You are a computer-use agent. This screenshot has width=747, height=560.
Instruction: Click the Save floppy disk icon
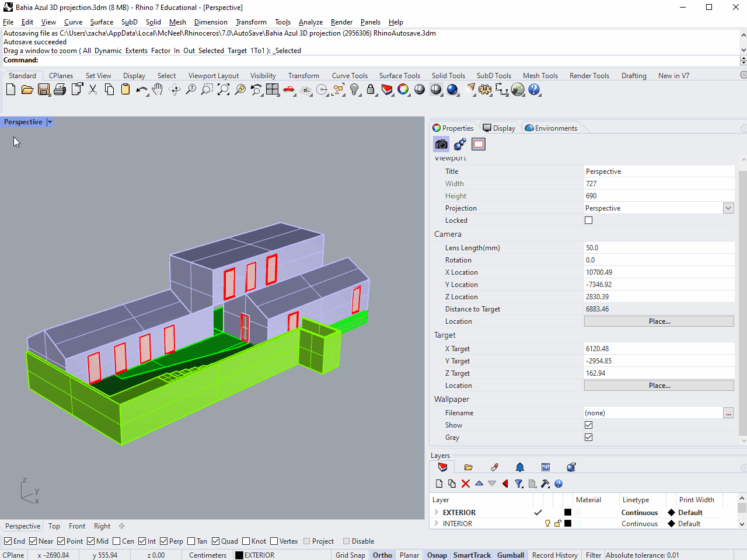(44, 89)
